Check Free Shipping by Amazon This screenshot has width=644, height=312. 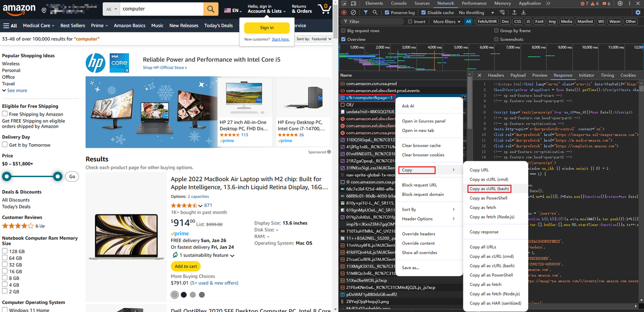click(x=5, y=115)
